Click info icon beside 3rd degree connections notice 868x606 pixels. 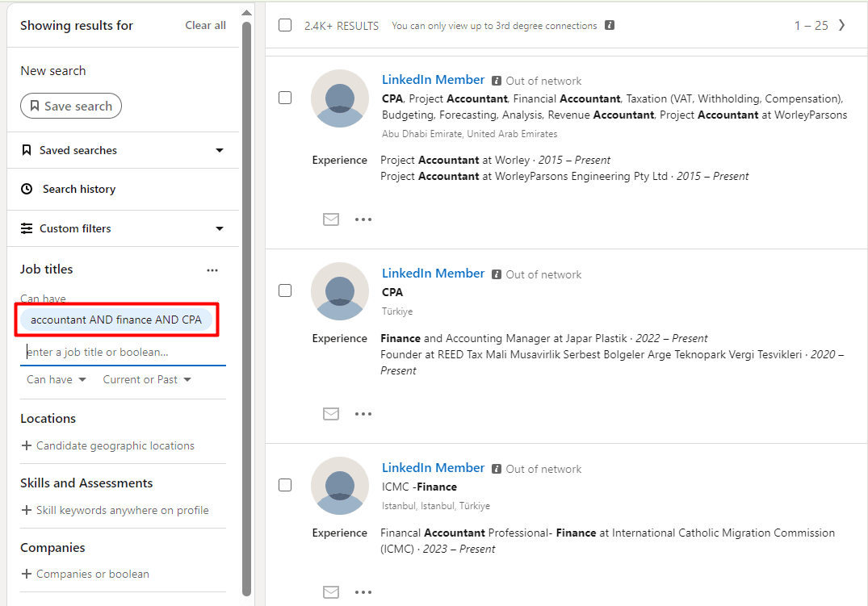pyautogui.click(x=610, y=26)
